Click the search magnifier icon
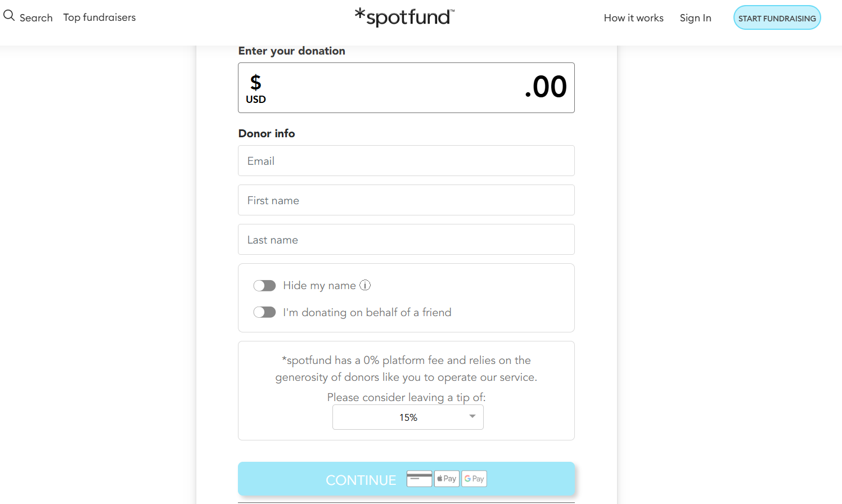This screenshot has height=504, width=842. coord(9,15)
